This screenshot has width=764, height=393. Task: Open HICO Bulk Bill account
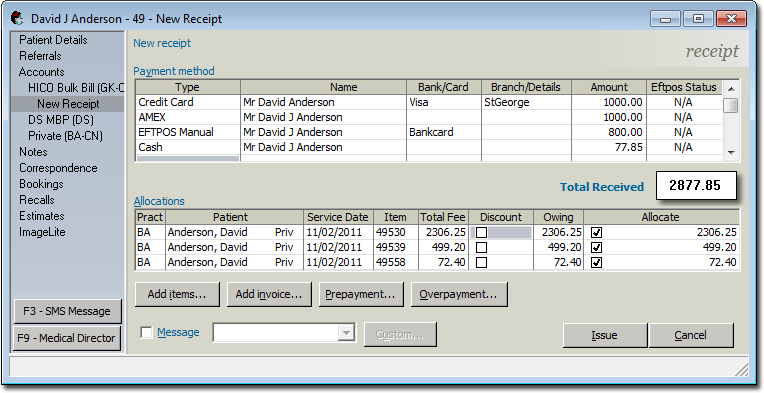click(x=76, y=88)
